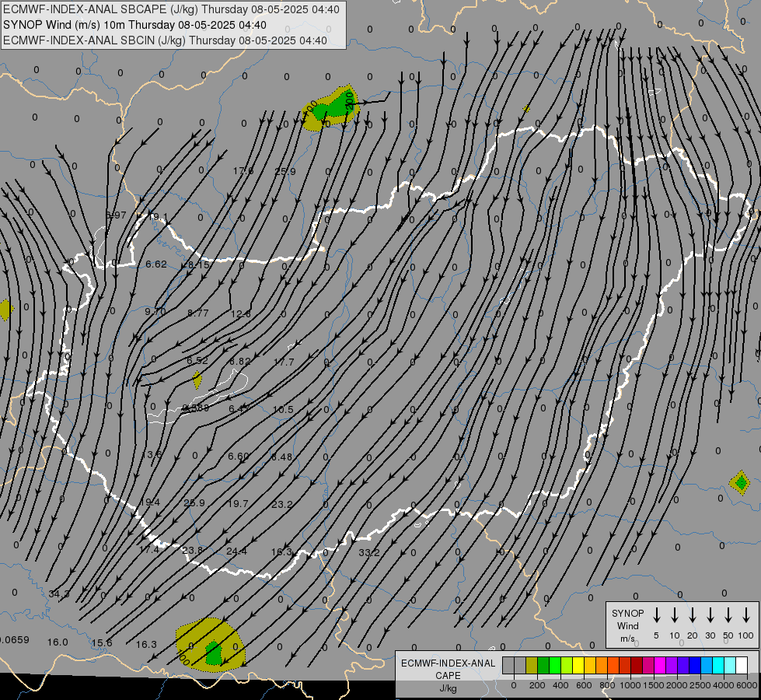Viewport: 761px width, 700px height.
Task: Select the bright magenta CAPE legend swatch
Action: (660, 665)
